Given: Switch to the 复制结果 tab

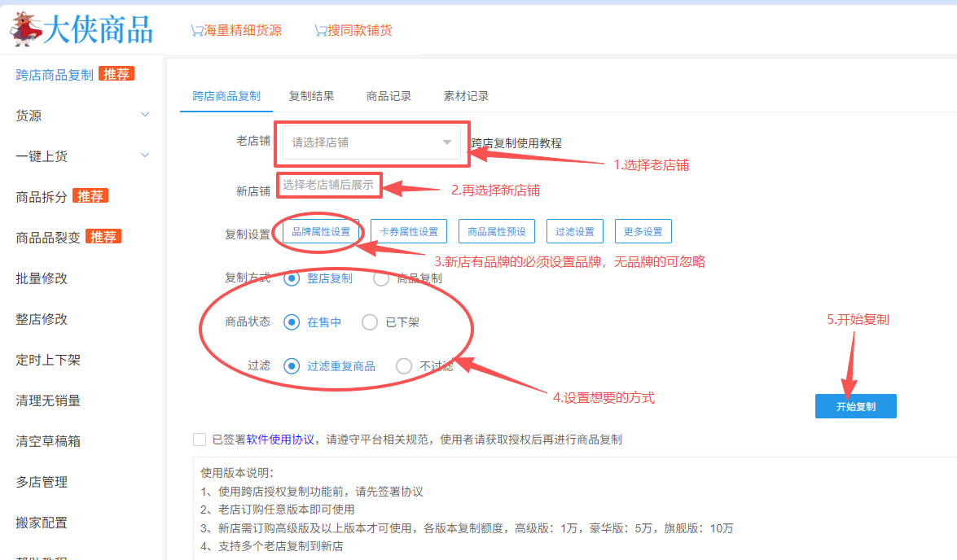Looking at the screenshot, I should pos(311,96).
